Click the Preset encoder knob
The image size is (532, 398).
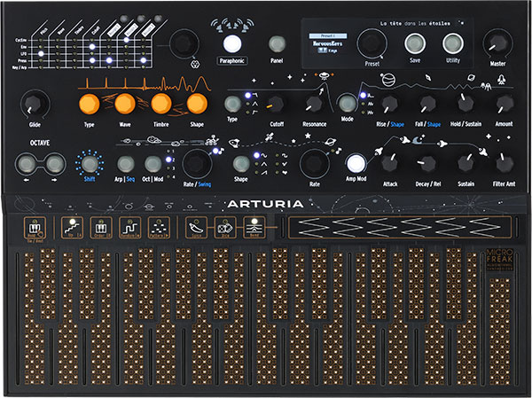[372, 44]
